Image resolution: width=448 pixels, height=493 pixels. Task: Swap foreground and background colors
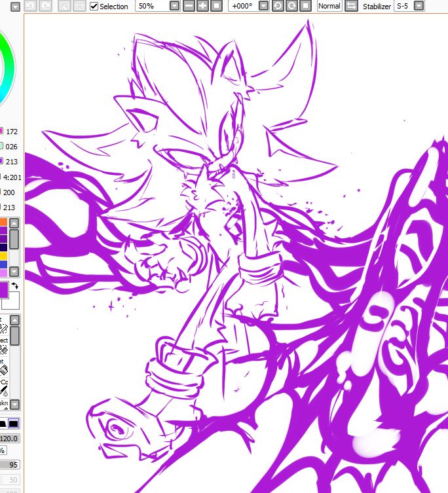click(x=15, y=286)
